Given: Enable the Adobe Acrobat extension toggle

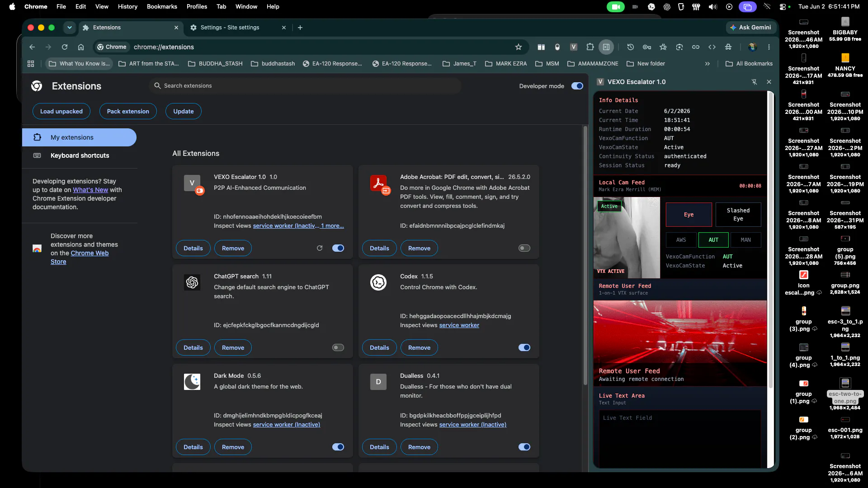Looking at the screenshot, I should [x=524, y=248].
